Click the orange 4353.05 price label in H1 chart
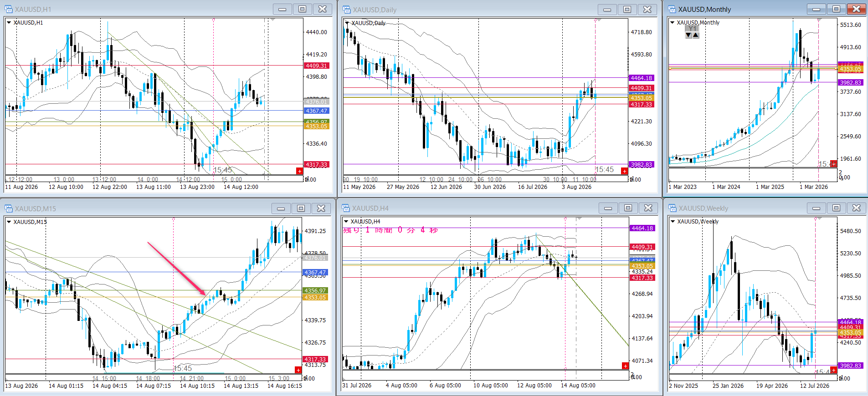Image resolution: width=868 pixels, height=396 pixels. 316,126
